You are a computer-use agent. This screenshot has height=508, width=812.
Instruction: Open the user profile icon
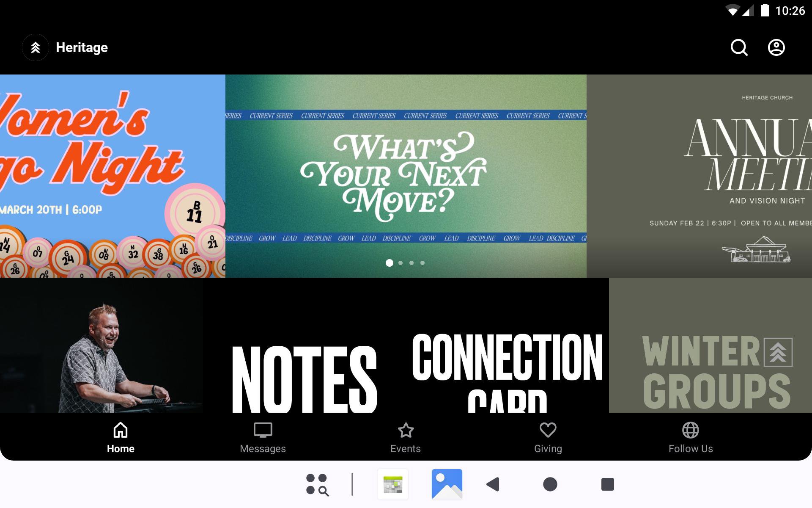click(776, 47)
